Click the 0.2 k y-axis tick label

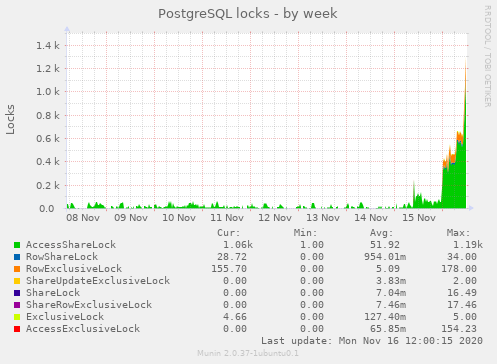48,185
